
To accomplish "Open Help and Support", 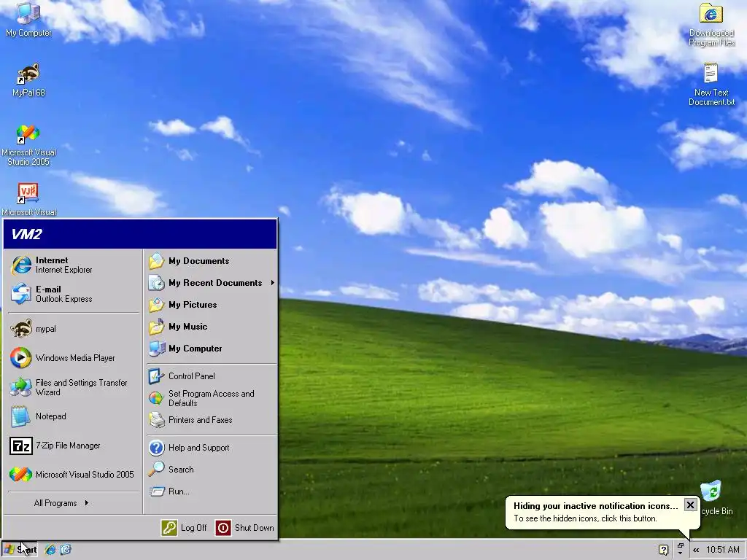I will [211, 448].
